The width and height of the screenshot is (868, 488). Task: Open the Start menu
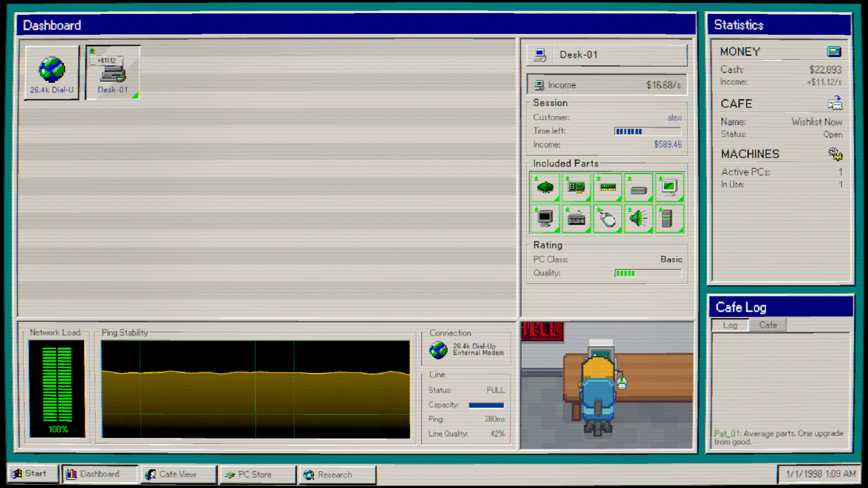pos(33,474)
